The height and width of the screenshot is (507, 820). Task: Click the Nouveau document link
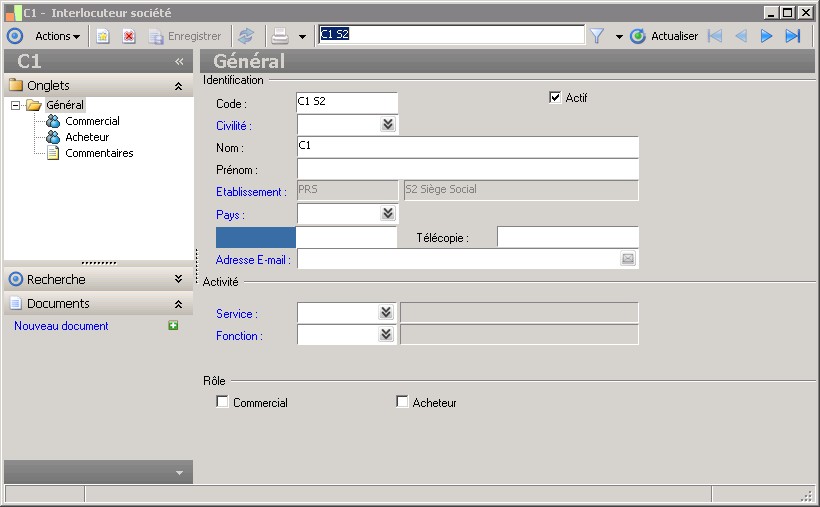tap(61, 326)
